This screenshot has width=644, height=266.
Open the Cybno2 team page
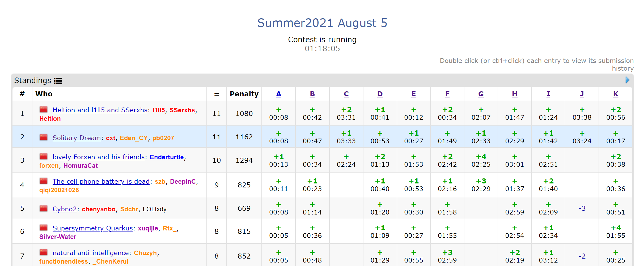pyautogui.click(x=65, y=209)
